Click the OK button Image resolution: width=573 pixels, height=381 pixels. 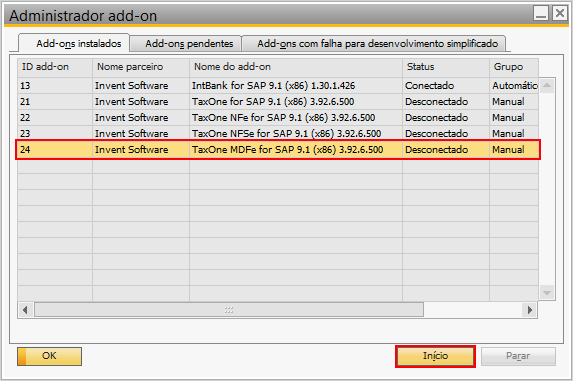coord(49,356)
